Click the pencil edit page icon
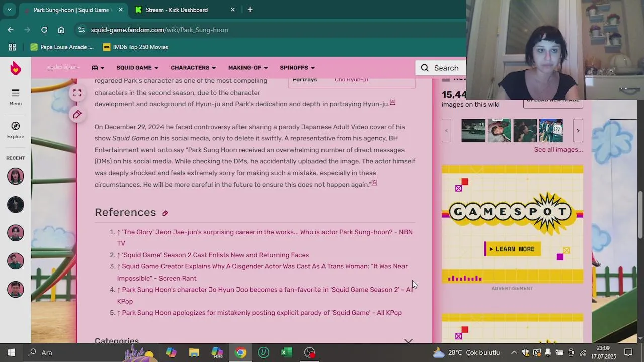The height and width of the screenshot is (362, 644). coord(77,115)
